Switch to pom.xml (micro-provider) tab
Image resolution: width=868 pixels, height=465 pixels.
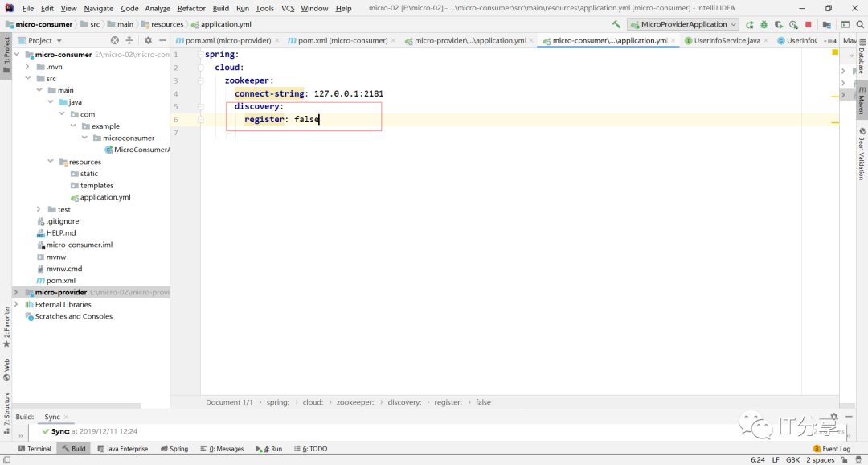click(x=227, y=40)
